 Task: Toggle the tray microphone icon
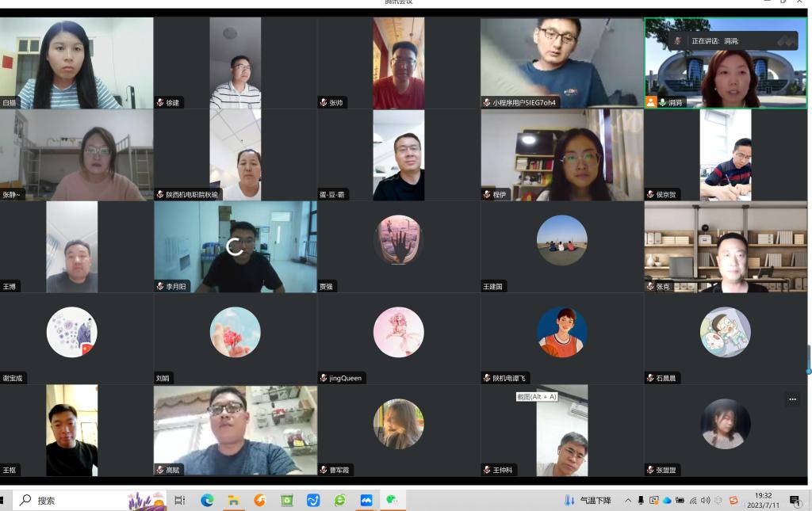(641, 501)
